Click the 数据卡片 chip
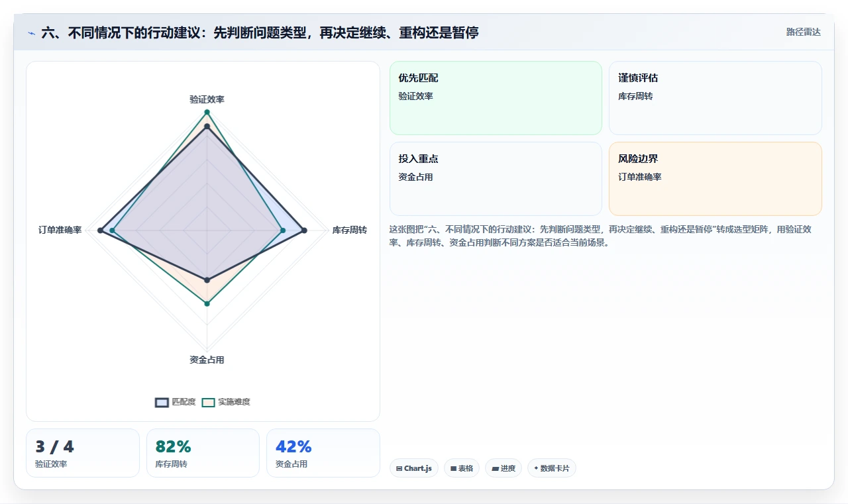Image resolution: width=848 pixels, height=504 pixels. coord(552,468)
